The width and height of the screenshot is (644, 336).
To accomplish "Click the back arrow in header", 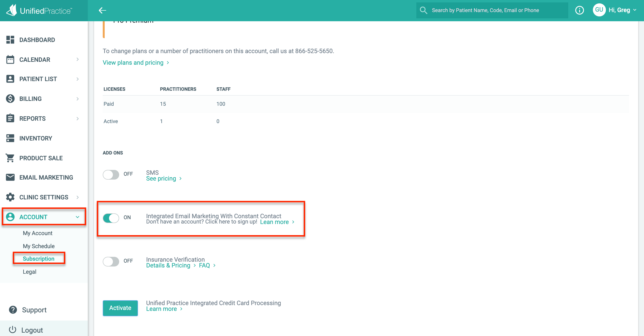I will pyautogui.click(x=103, y=10).
